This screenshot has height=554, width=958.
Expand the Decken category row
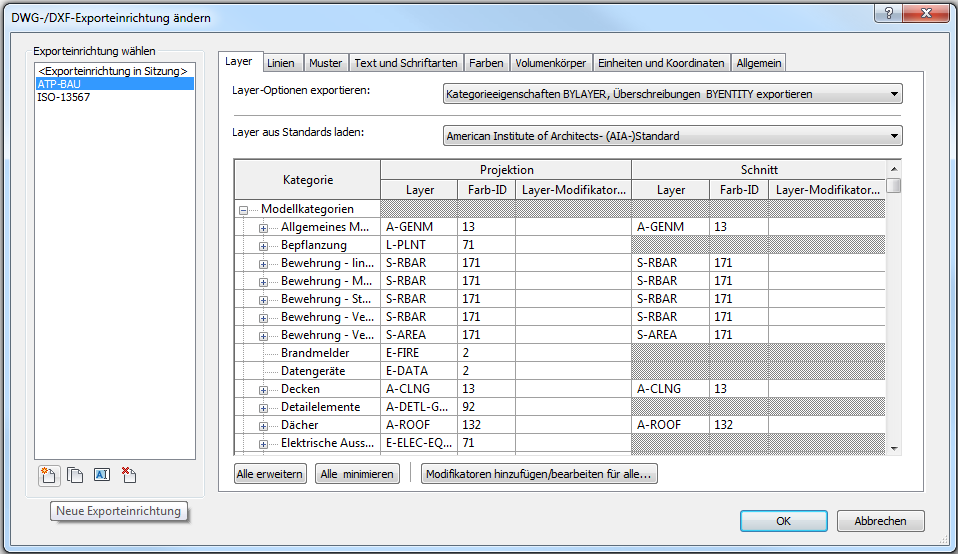(264, 389)
